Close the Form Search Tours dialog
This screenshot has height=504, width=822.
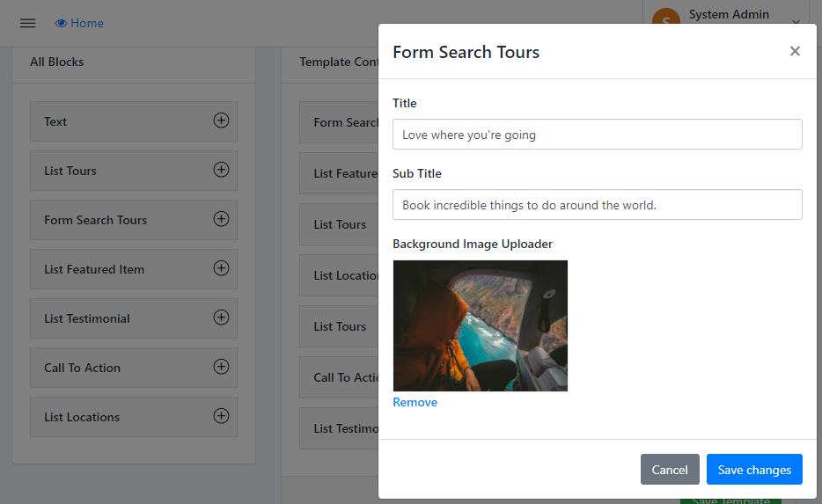click(x=795, y=51)
